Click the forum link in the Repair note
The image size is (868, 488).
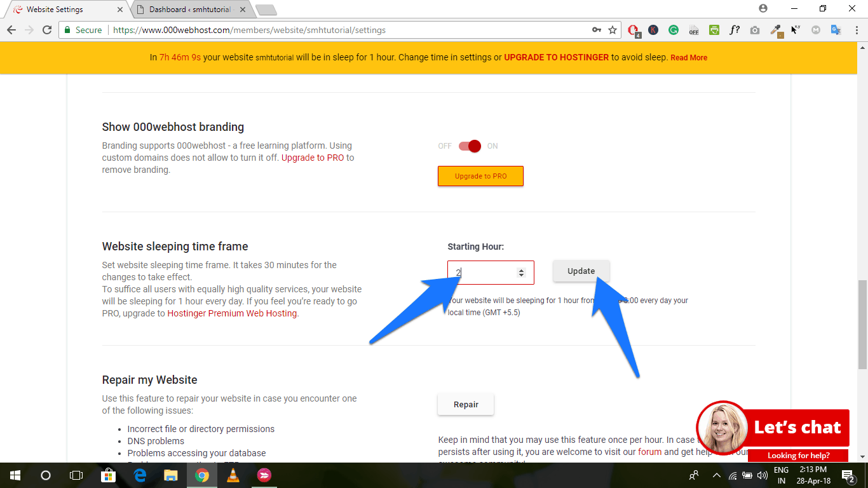click(650, 452)
